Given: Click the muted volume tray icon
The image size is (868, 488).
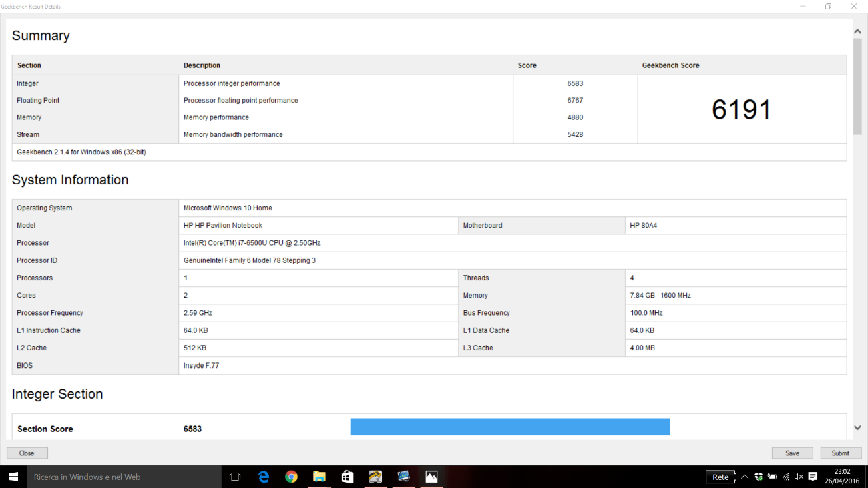Looking at the screenshot, I should coord(799,477).
